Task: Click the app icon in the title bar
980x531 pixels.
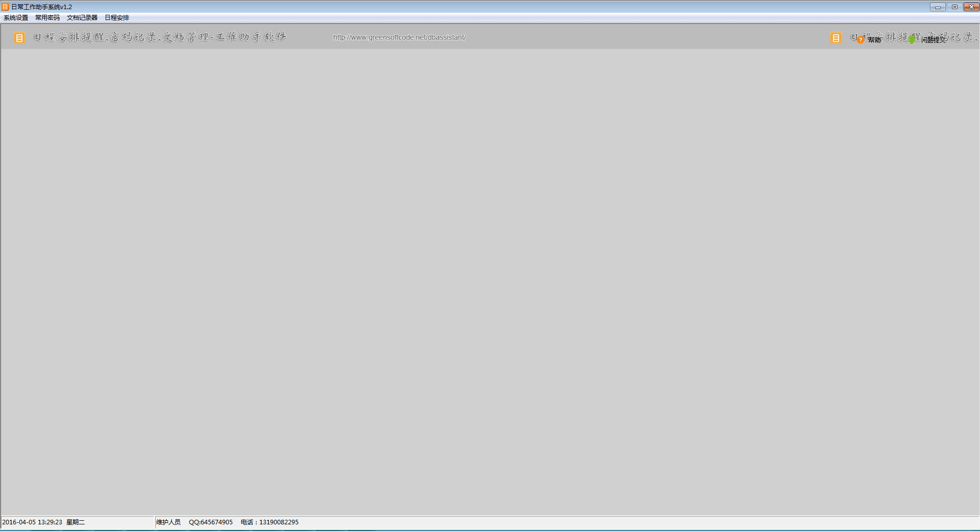Action: pos(5,7)
